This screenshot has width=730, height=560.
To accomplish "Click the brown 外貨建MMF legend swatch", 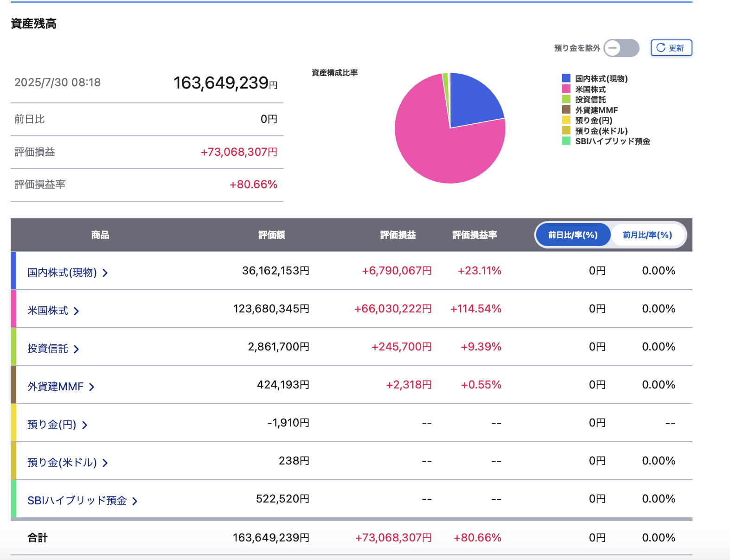I will [x=566, y=110].
